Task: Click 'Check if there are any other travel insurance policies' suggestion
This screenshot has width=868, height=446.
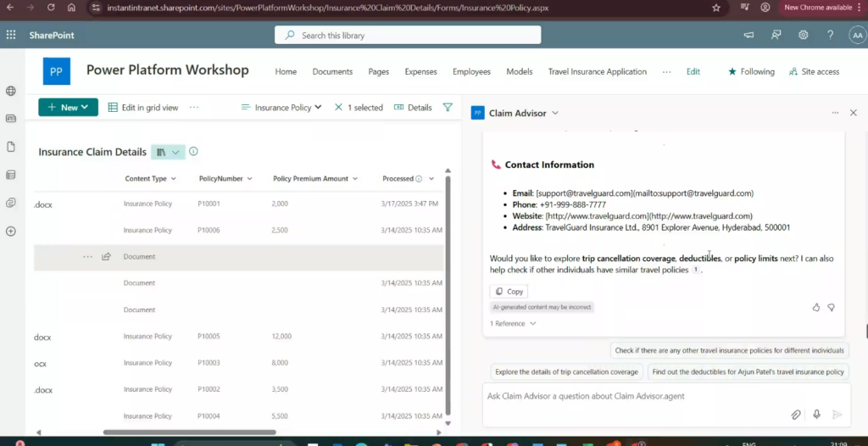Action: tap(729, 350)
